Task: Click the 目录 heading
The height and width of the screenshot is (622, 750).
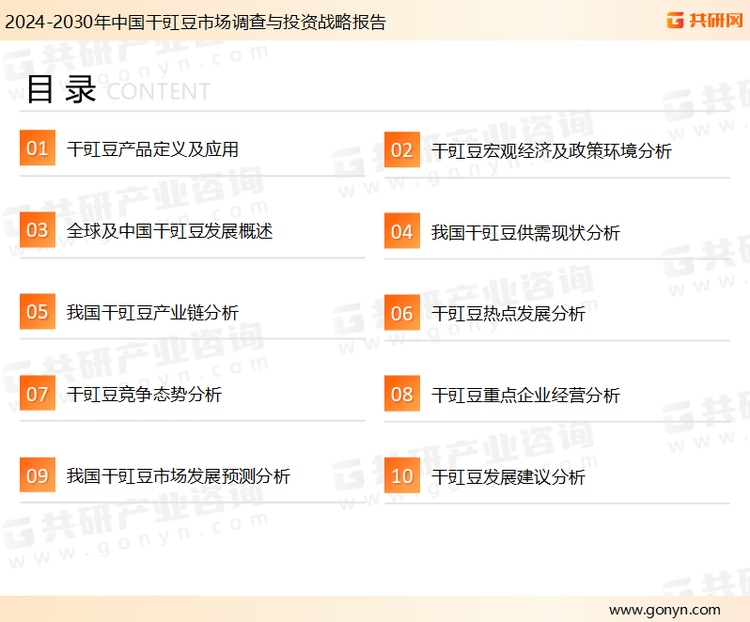Action: (x=61, y=89)
